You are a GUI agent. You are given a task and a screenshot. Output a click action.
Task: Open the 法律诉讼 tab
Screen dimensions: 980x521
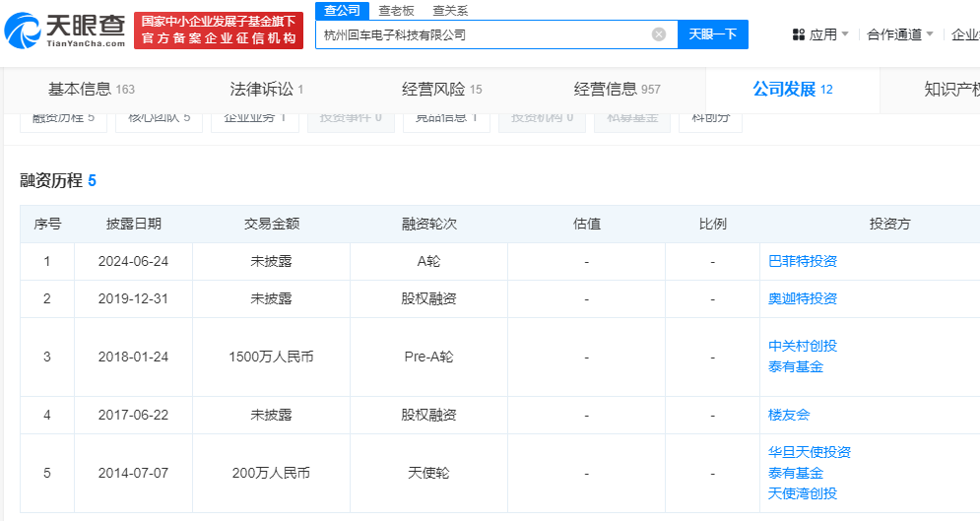(x=266, y=90)
